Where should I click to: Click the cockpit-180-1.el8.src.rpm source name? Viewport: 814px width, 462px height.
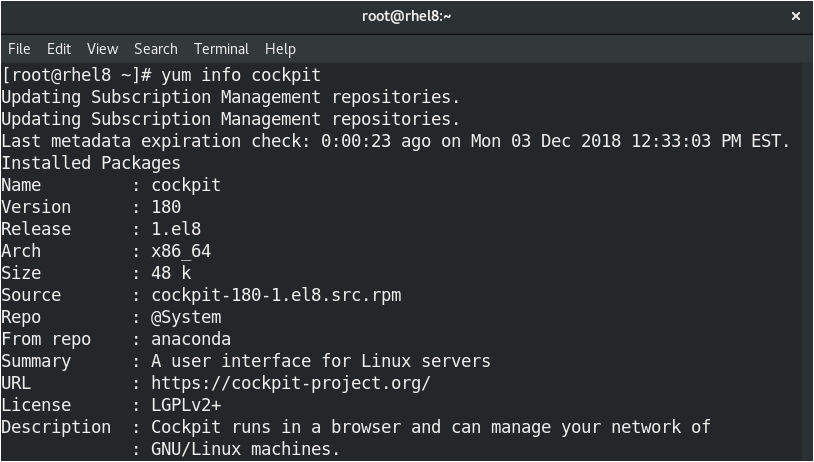coord(276,295)
